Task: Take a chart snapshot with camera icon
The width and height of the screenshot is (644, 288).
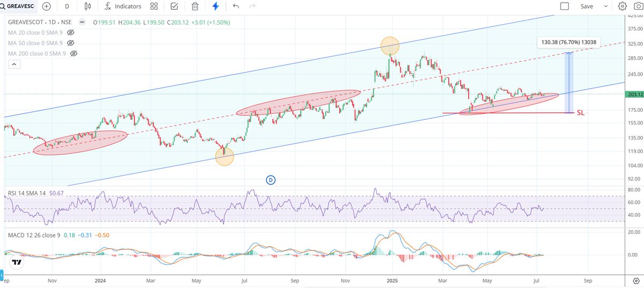Action: [x=638, y=6]
